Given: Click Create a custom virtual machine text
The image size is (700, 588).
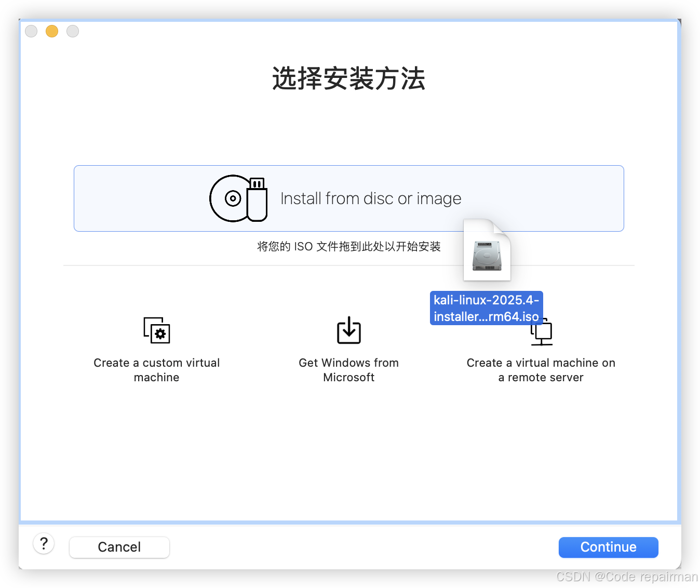Looking at the screenshot, I should click(156, 370).
